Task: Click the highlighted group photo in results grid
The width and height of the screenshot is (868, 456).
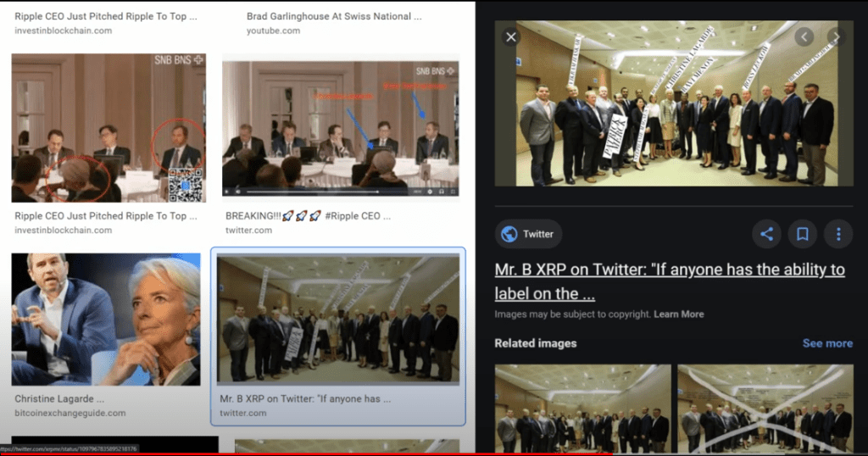Action: [x=337, y=319]
